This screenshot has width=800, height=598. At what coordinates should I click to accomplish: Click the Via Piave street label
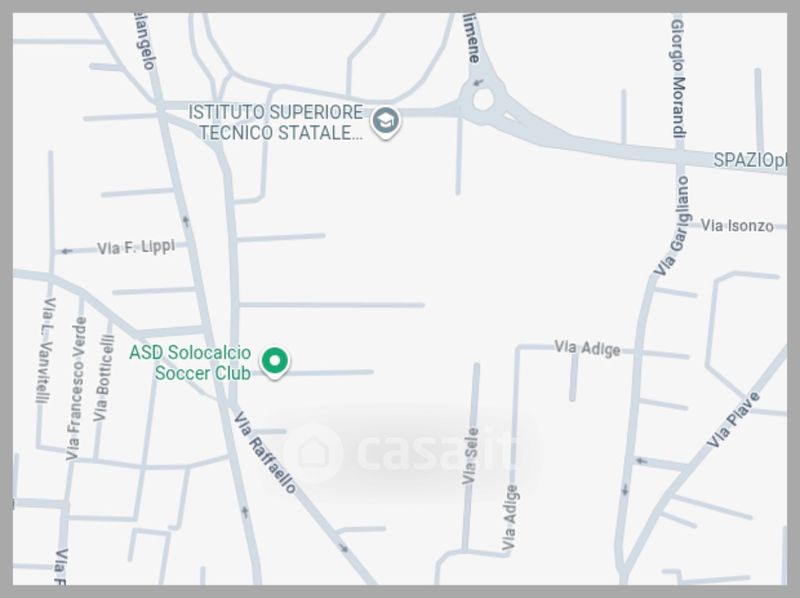click(733, 420)
